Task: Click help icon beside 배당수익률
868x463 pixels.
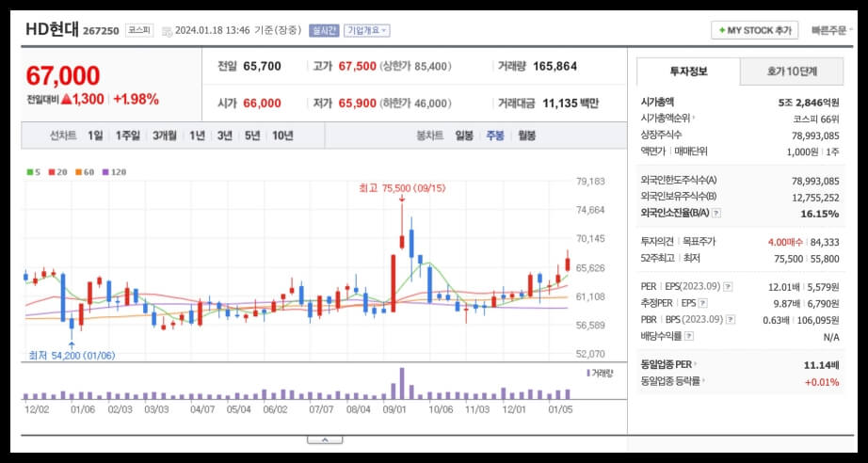Action: click(x=688, y=336)
